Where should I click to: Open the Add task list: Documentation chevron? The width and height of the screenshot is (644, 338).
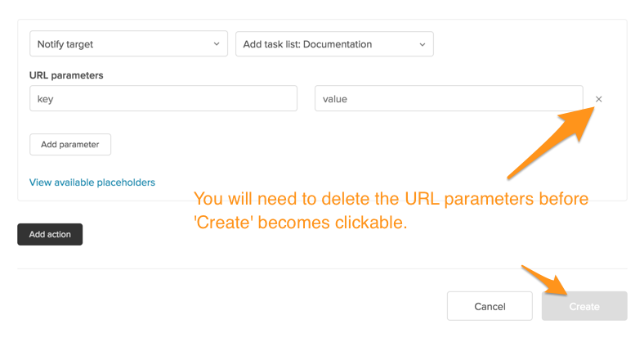(x=423, y=44)
